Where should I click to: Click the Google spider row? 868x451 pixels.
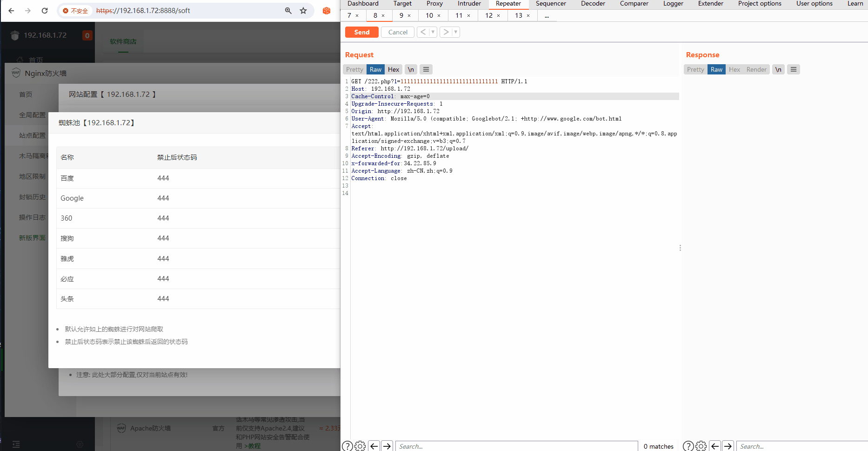coord(198,198)
